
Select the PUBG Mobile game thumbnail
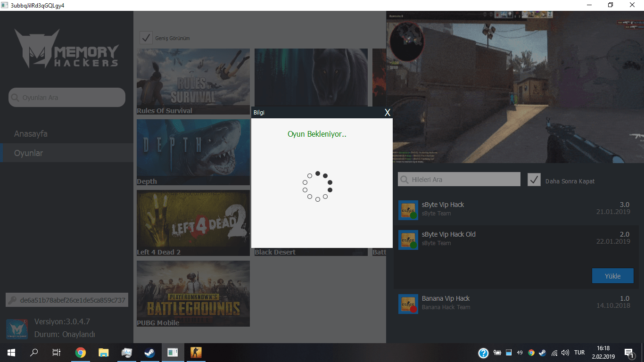pos(193,294)
